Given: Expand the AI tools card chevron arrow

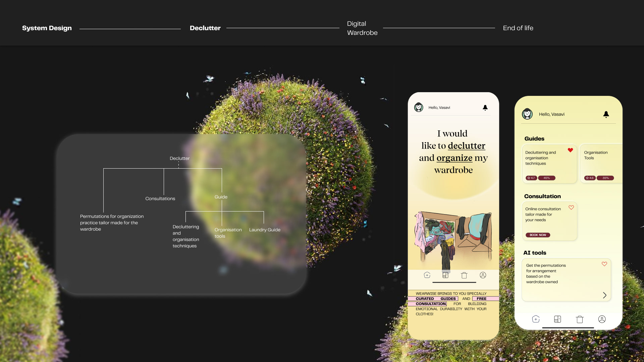Looking at the screenshot, I should pos(604,295).
